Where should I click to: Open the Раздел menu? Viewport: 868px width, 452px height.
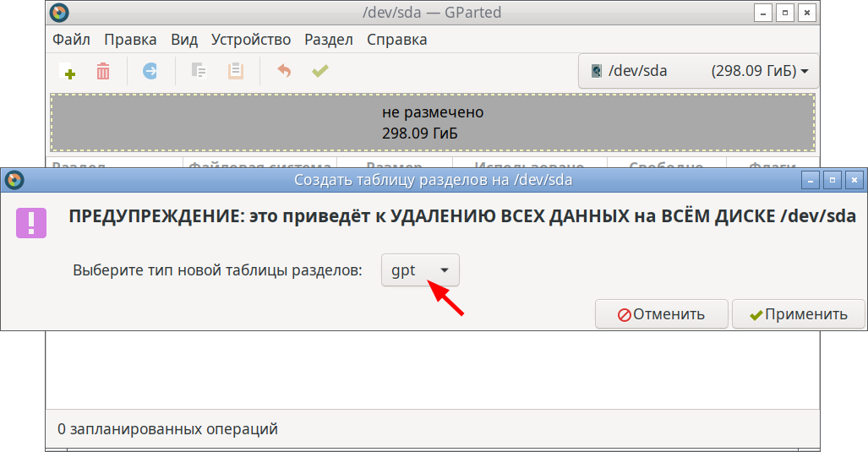[x=328, y=40]
